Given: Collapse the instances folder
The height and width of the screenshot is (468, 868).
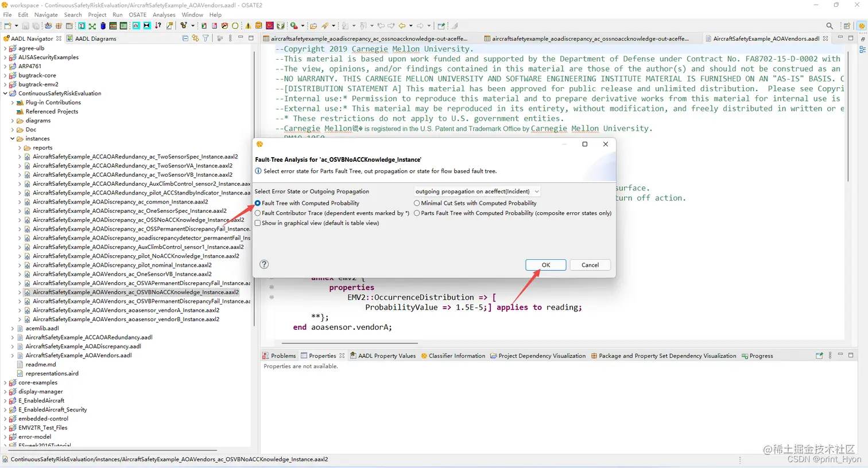Looking at the screenshot, I should [x=13, y=139].
